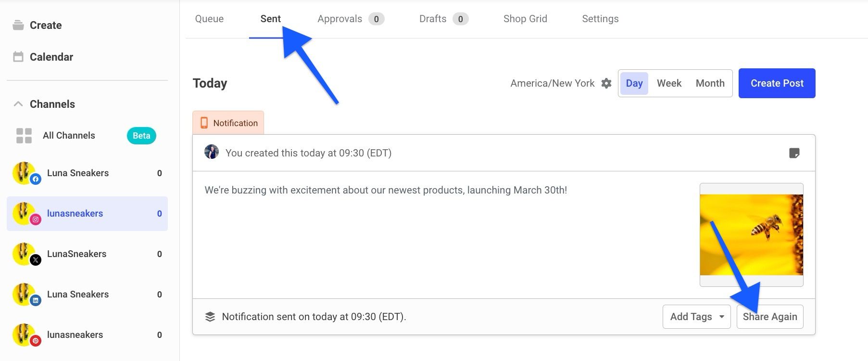The image size is (868, 361).
Task: Open the Add Tags dropdown
Action: click(x=696, y=316)
